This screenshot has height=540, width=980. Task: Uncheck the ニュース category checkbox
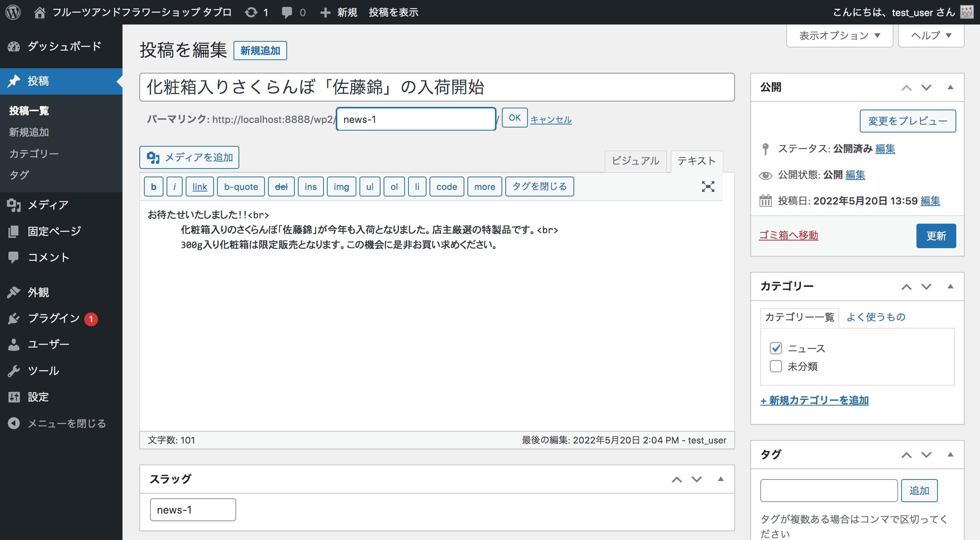776,348
